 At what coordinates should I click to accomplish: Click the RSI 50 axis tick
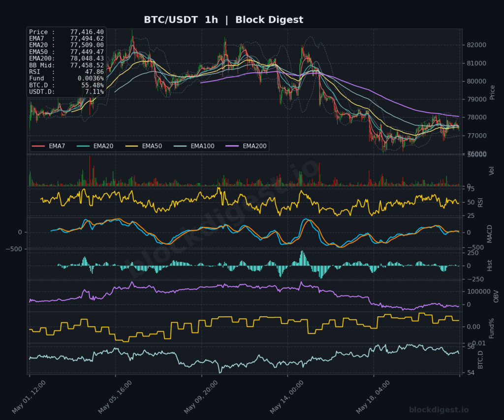point(471,202)
